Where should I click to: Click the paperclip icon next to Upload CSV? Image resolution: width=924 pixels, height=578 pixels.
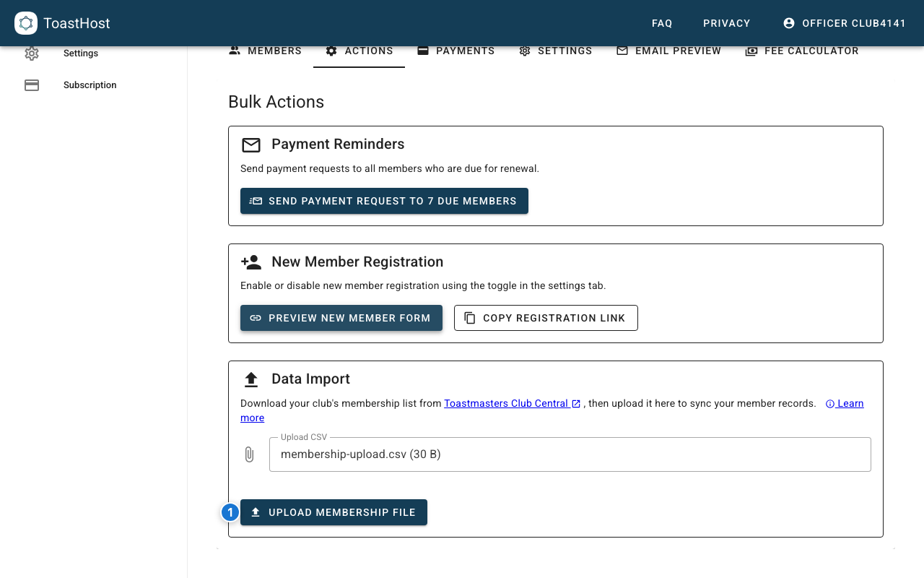[x=249, y=454]
